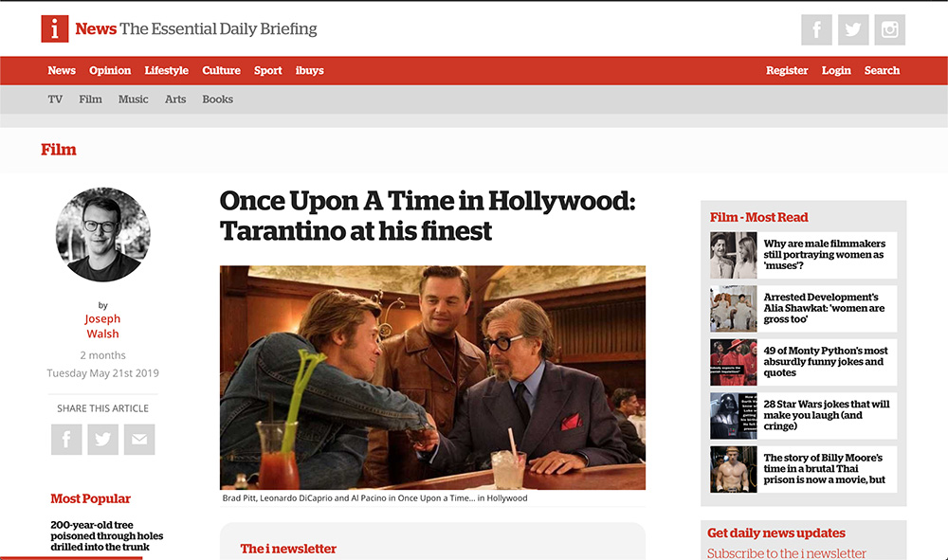The width and height of the screenshot is (948, 560).
Task: Open Search from the red navbar
Action: click(882, 71)
